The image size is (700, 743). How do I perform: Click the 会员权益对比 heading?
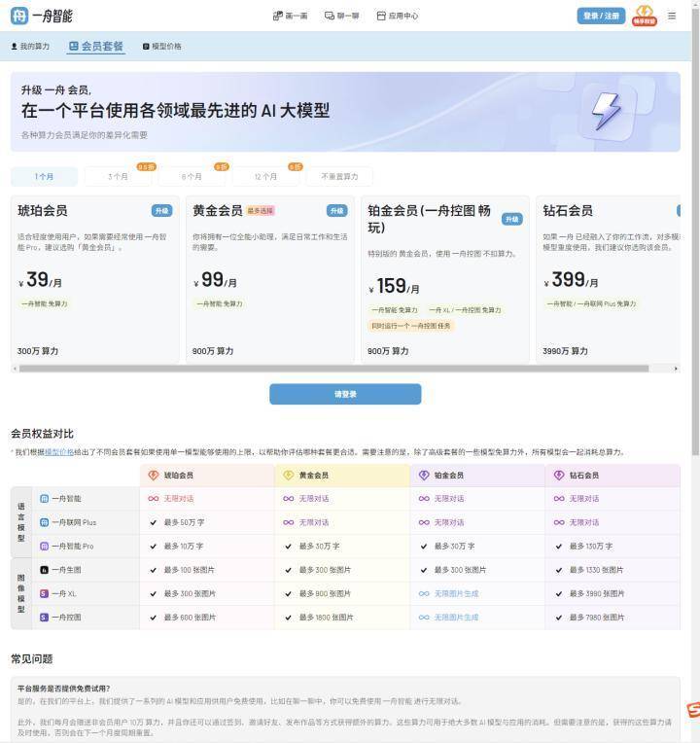click(42, 433)
